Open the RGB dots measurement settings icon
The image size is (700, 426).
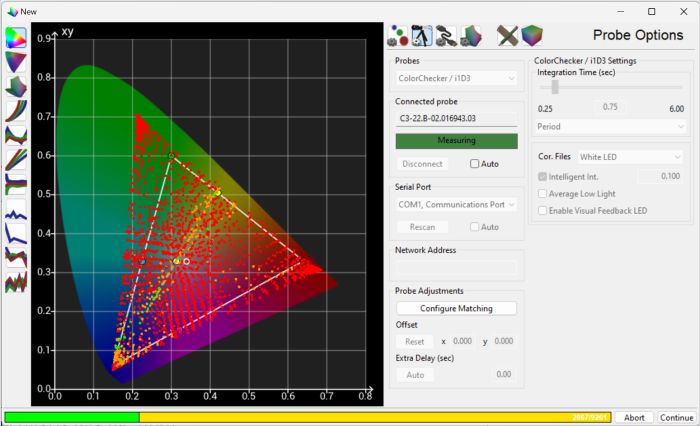[398, 36]
